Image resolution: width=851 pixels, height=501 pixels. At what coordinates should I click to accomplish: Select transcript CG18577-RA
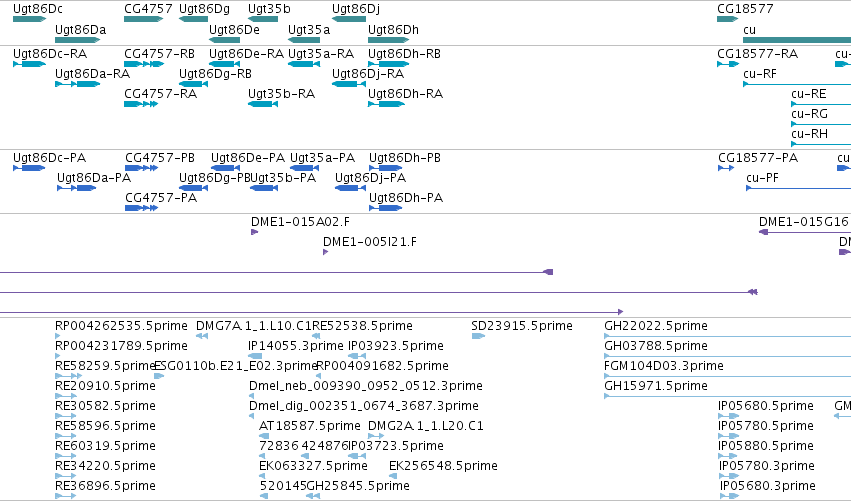728,64
